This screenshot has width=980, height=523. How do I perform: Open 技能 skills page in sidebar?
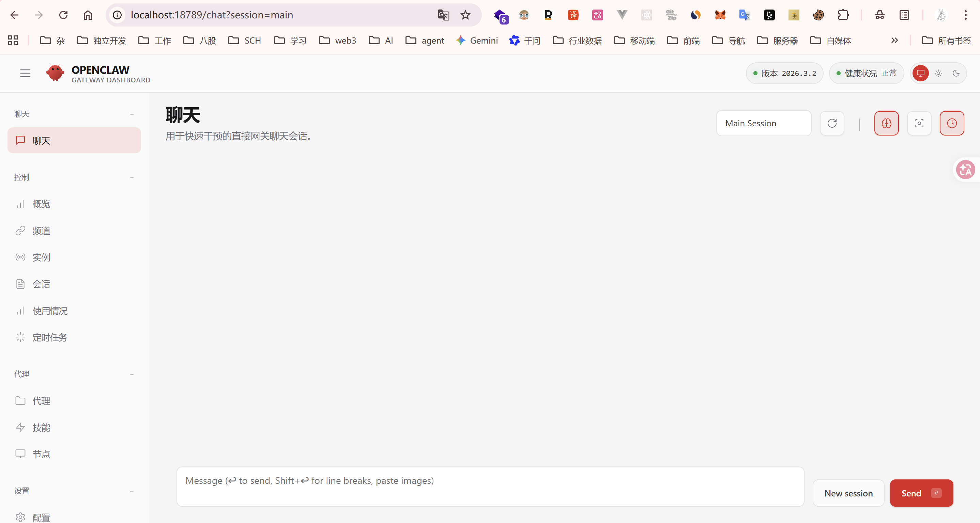point(41,428)
